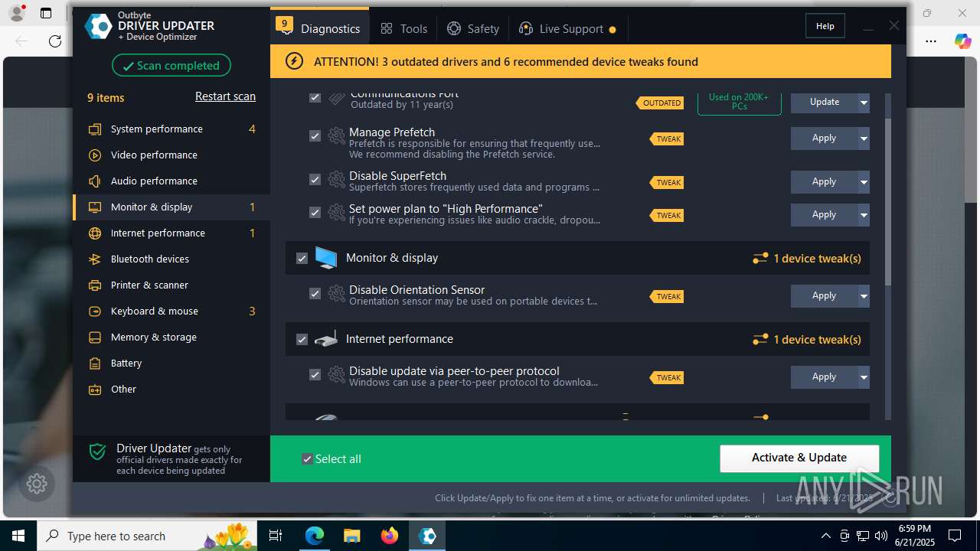Launch Firefox from the taskbar

(390, 536)
